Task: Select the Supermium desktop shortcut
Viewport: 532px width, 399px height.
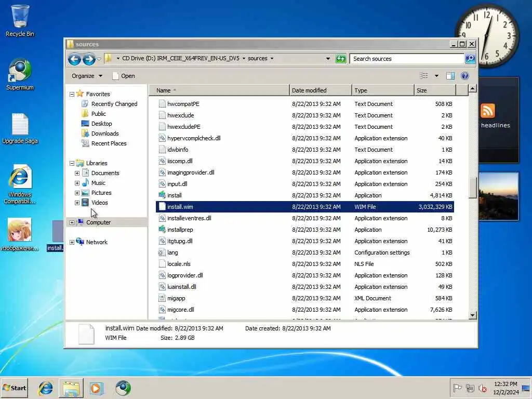Action: click(x=20, y=74)
